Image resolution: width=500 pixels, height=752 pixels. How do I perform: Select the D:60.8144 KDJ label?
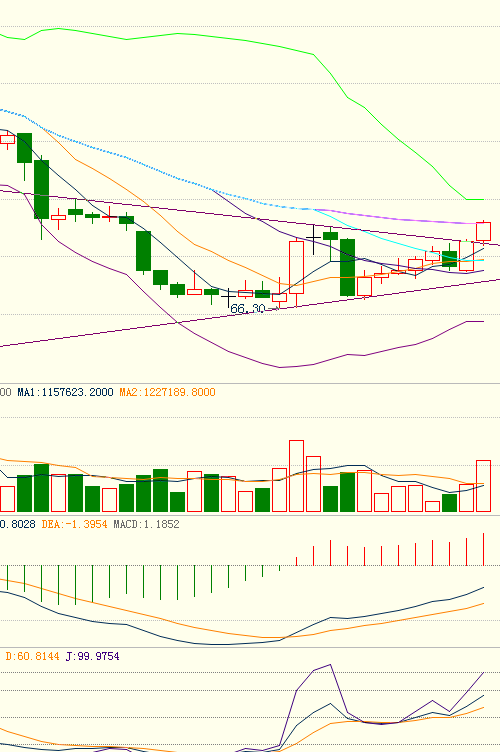click(32, 656)
